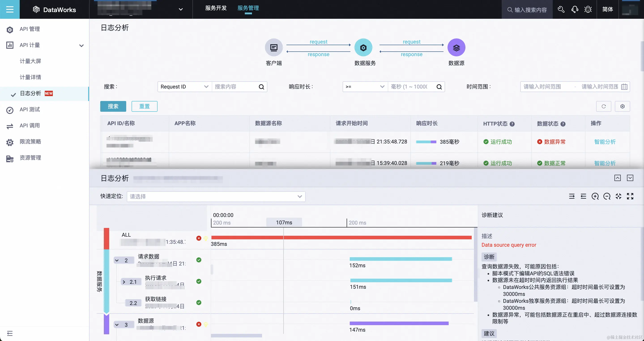The height and width of the screenshot is (341, 644).
Task: Click the 重置 reset button
Action: (145, 106)
